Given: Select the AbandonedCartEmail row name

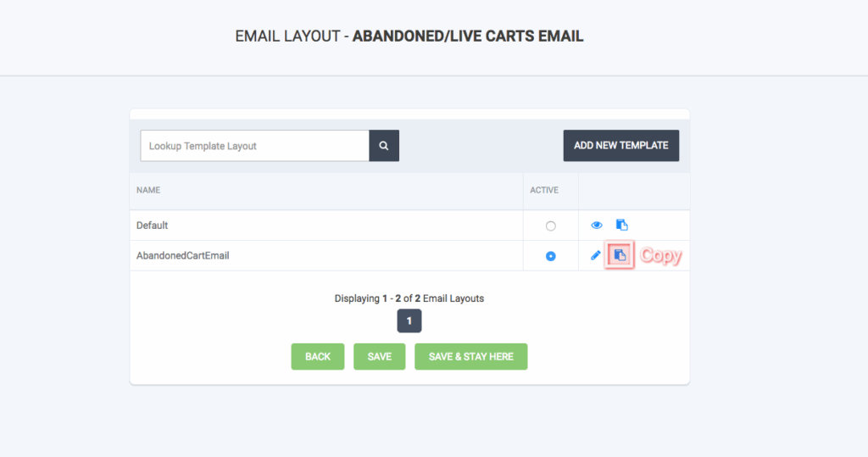Looking at the screenshot, I should click(183, 256).
